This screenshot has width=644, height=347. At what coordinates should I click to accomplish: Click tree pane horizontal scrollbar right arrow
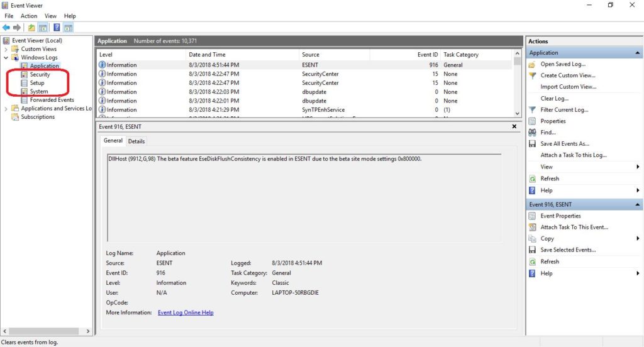(x=88, y=331)
